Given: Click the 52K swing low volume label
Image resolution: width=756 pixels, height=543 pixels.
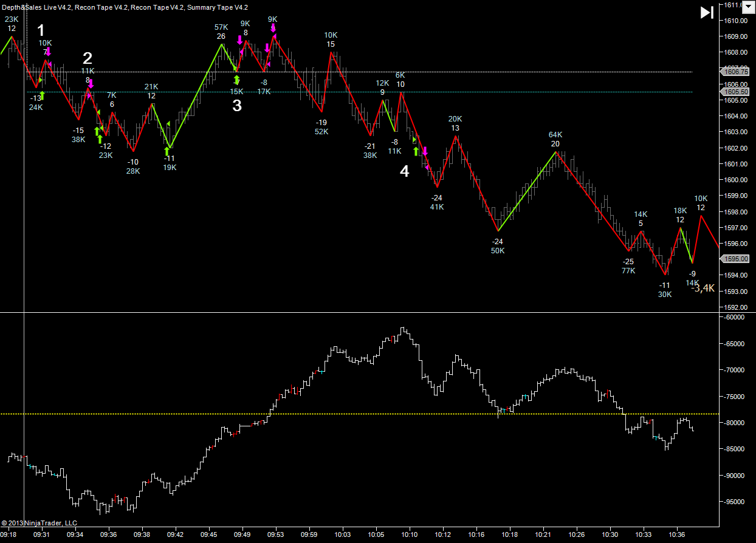Looking at the screenshot, I should (321, 131).
